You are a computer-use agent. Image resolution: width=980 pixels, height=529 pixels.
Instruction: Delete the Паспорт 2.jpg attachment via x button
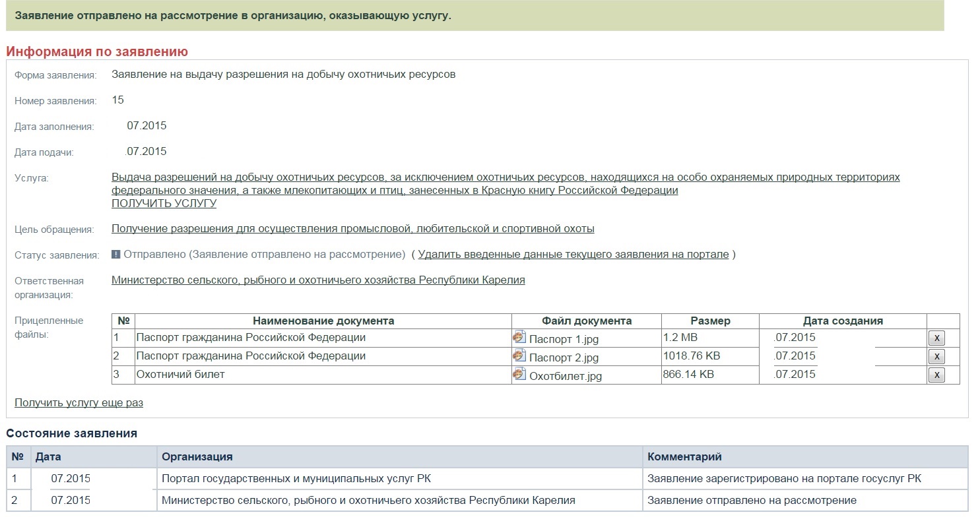pyautogui.click(x=936, y=357)
